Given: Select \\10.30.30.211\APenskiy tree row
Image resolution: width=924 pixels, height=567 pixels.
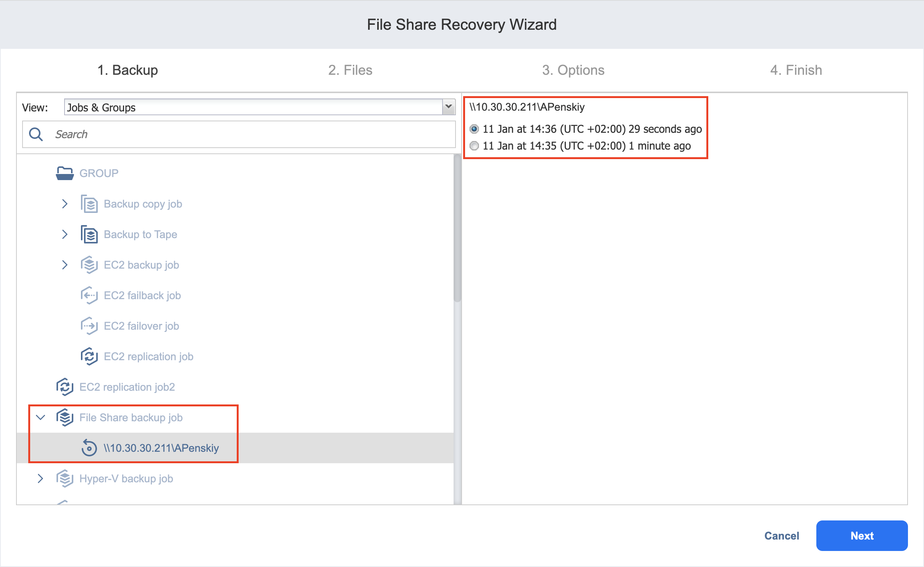Looking at the screenshot, I should coord(235,448).
